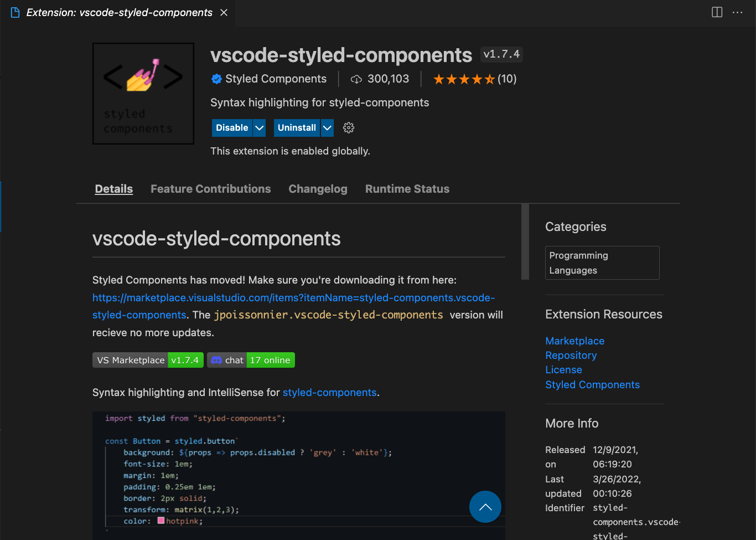The height and width of the screenshot is (540, 756).
Task: Open the More Actions ellipsis menu
Action: (738, 12)
